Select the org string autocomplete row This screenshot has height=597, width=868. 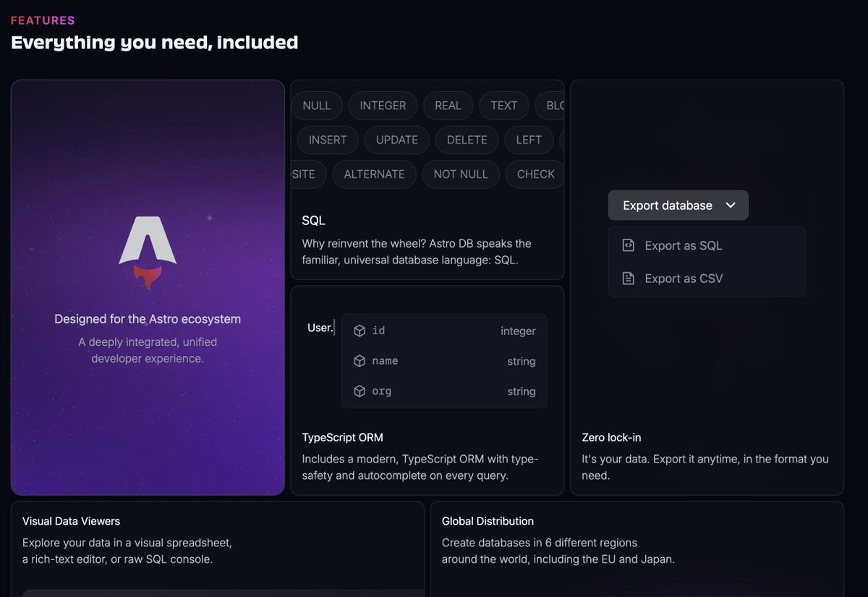444,391
